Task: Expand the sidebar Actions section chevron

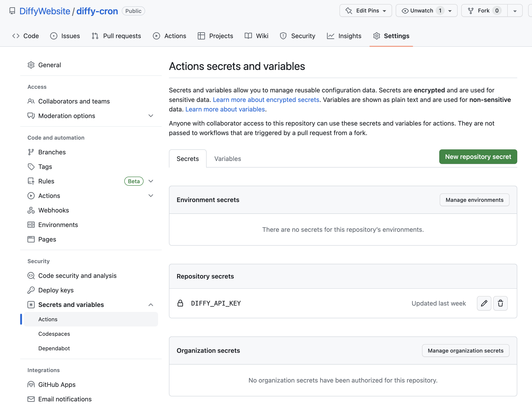Action: pos(151,196)
